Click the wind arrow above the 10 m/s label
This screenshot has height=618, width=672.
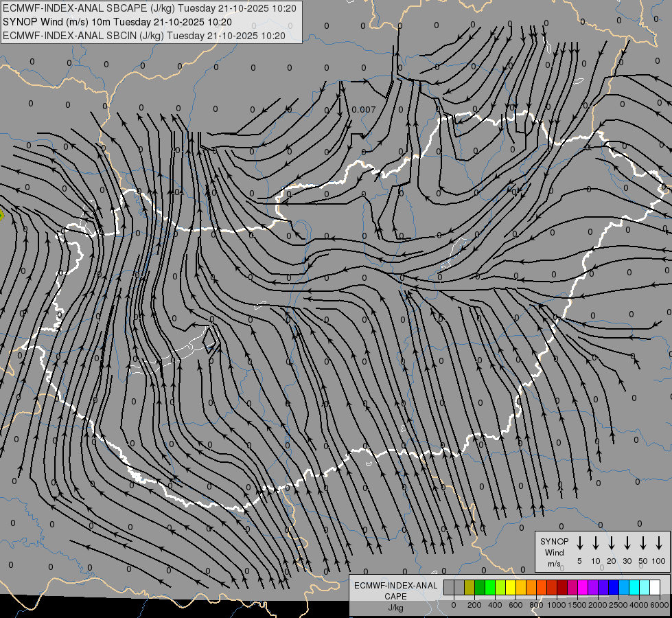pyautogui.click(x=595, y=543)
